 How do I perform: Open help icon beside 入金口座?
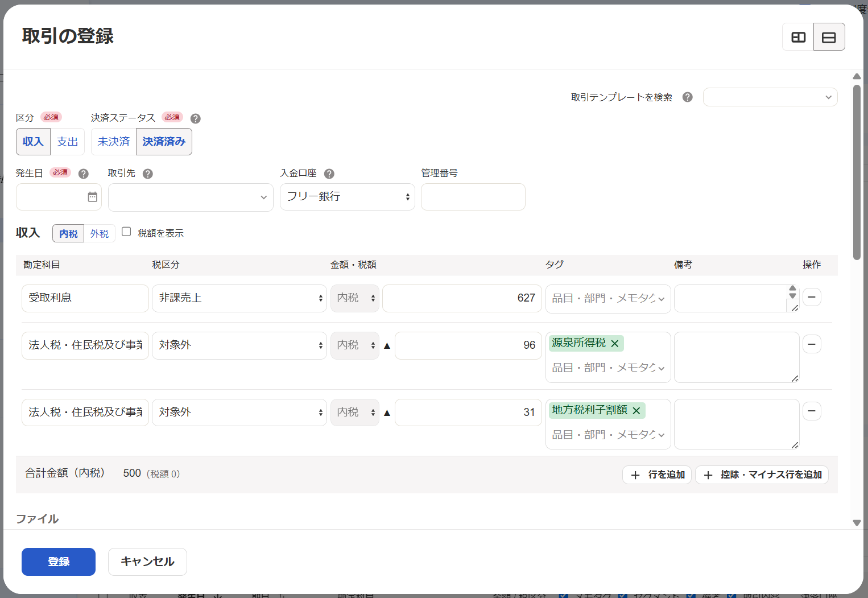click(329, 174)
